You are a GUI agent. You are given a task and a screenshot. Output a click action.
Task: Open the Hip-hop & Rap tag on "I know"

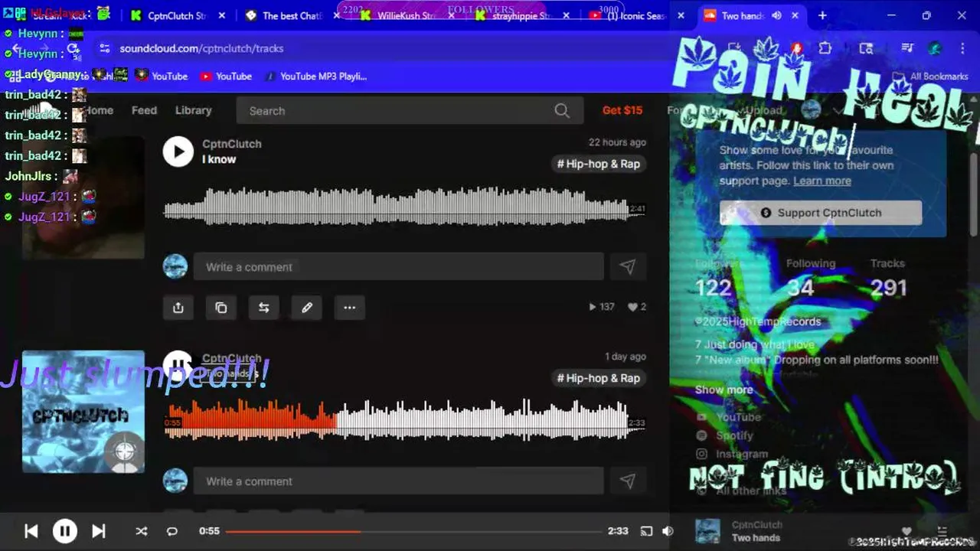pyautogui.click(x=599, y=164)
